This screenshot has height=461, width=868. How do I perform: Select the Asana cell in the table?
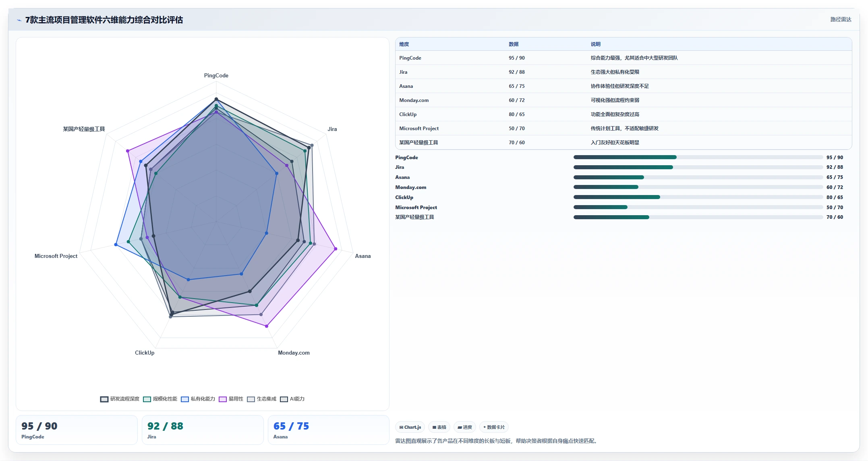coord(406,86)
